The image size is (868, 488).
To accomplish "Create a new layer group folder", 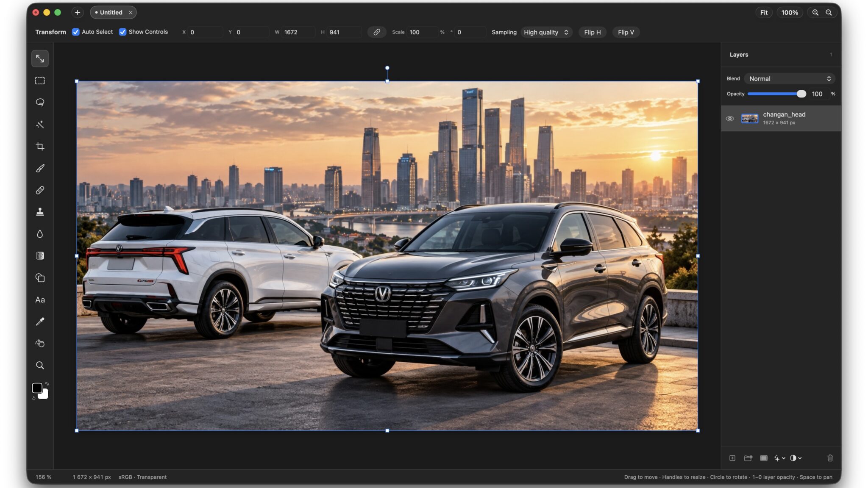I will click(748, 458).
